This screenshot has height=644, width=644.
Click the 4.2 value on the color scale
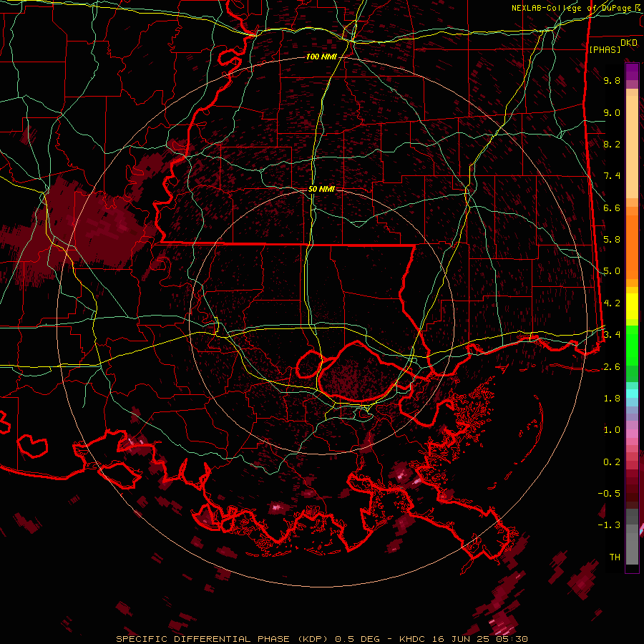[612, 303]
